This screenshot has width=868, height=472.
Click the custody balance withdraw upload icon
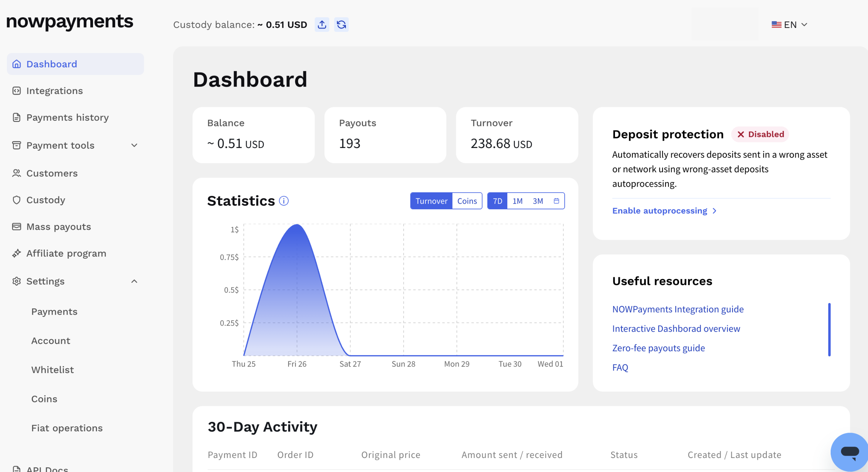(322, 25)
